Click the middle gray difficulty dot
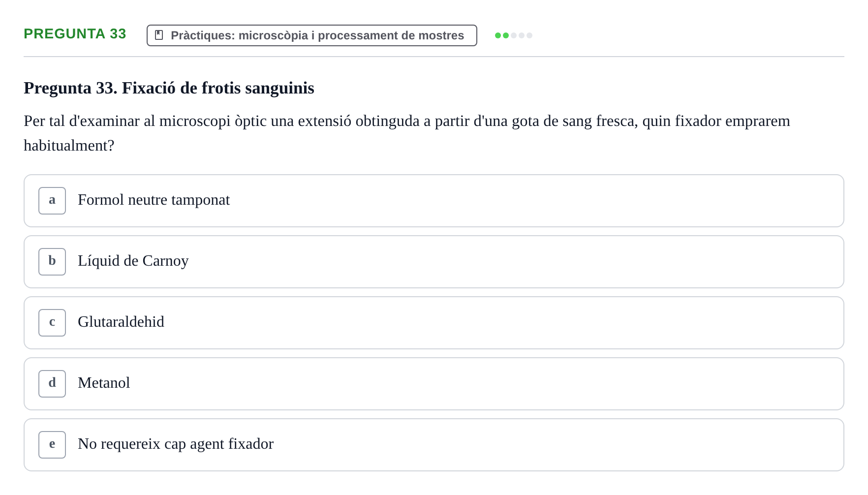The width and height of the screenshot is (868, 495). click(522, 35)
